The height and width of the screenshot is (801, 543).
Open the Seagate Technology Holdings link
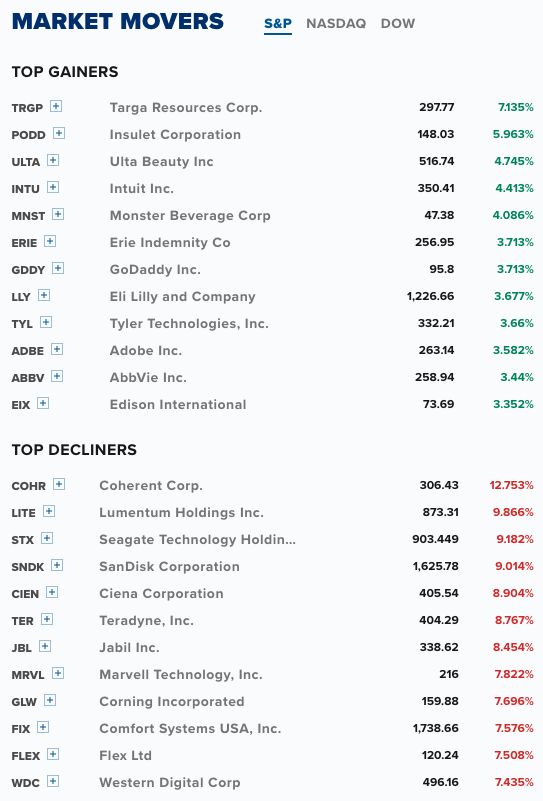(x=198, y=539)
